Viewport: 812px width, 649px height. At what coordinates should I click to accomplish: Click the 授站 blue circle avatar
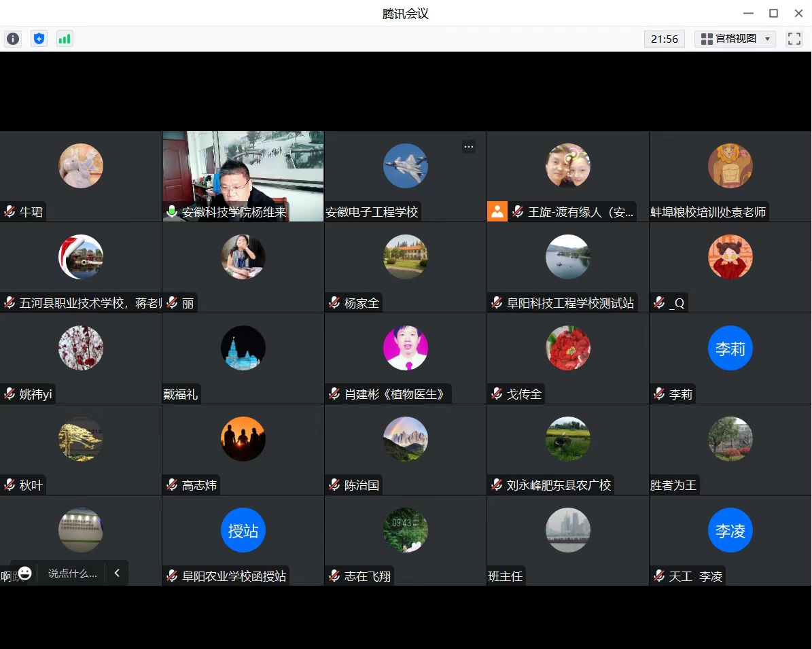[x=243, y=530]
